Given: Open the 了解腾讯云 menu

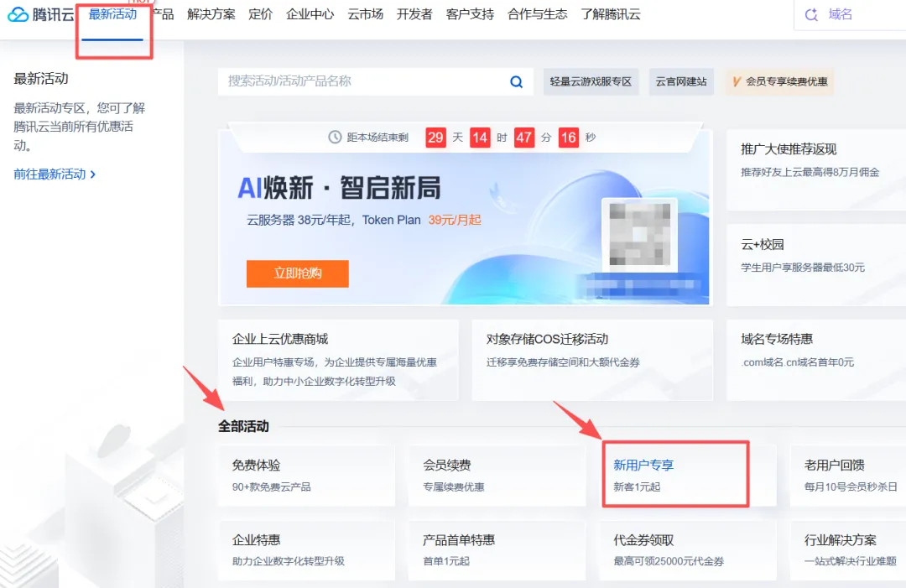Looking at the screenshot, I should click(611, 14).
